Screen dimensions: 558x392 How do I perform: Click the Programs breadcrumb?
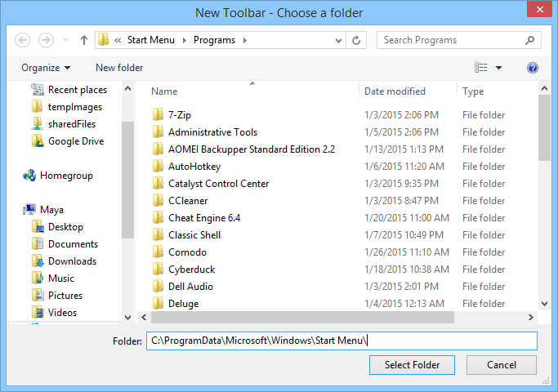click(x=214, y=40)
